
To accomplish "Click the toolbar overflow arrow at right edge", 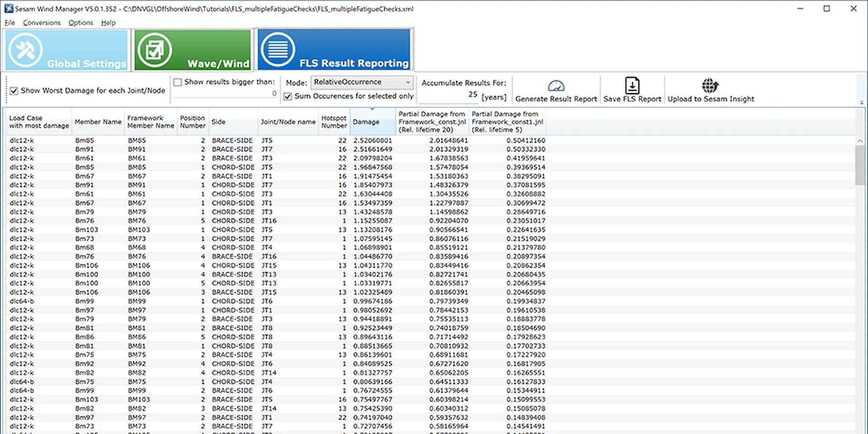I will pyautogui.click(x=861, y=103).
